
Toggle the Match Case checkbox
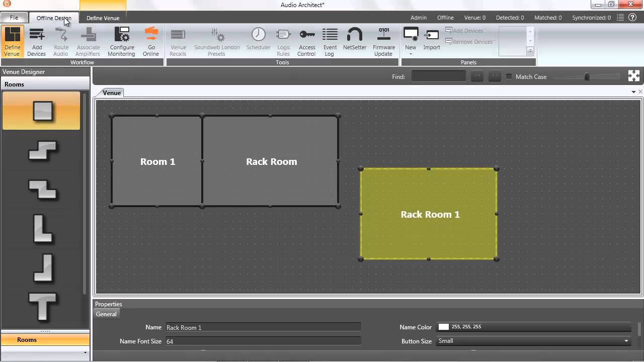pos(509,76)
